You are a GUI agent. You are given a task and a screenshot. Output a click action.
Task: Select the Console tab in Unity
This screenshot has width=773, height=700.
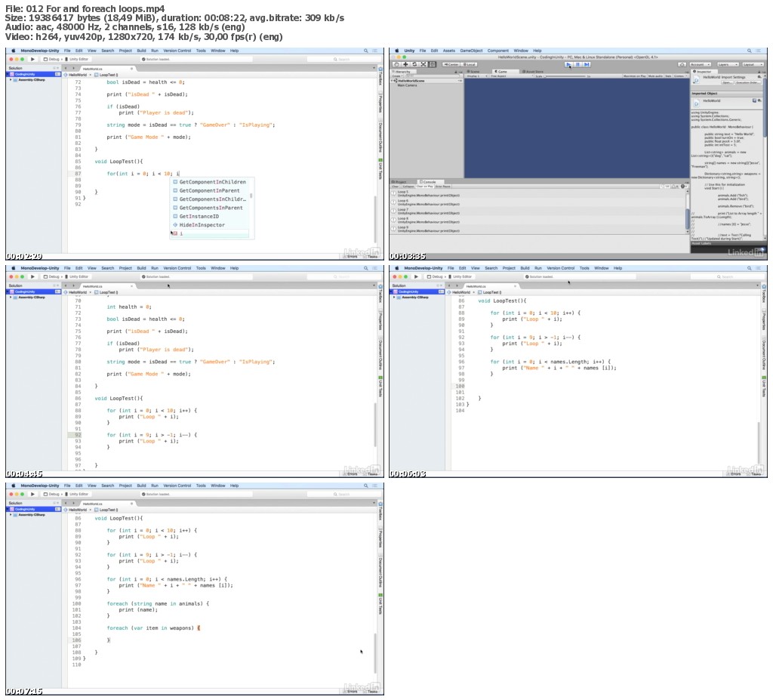[428, 182]
